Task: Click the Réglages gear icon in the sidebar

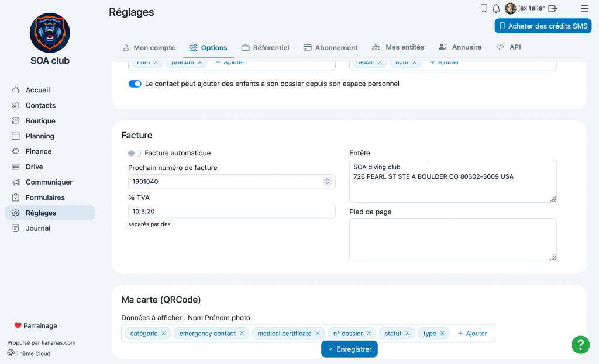Action: 16,213
